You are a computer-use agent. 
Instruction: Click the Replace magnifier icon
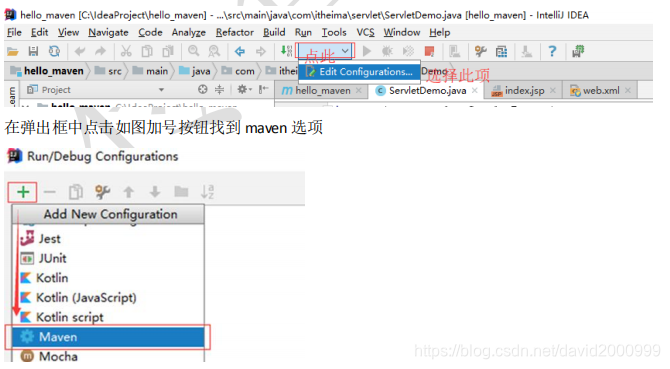click(x=214, y=52)
